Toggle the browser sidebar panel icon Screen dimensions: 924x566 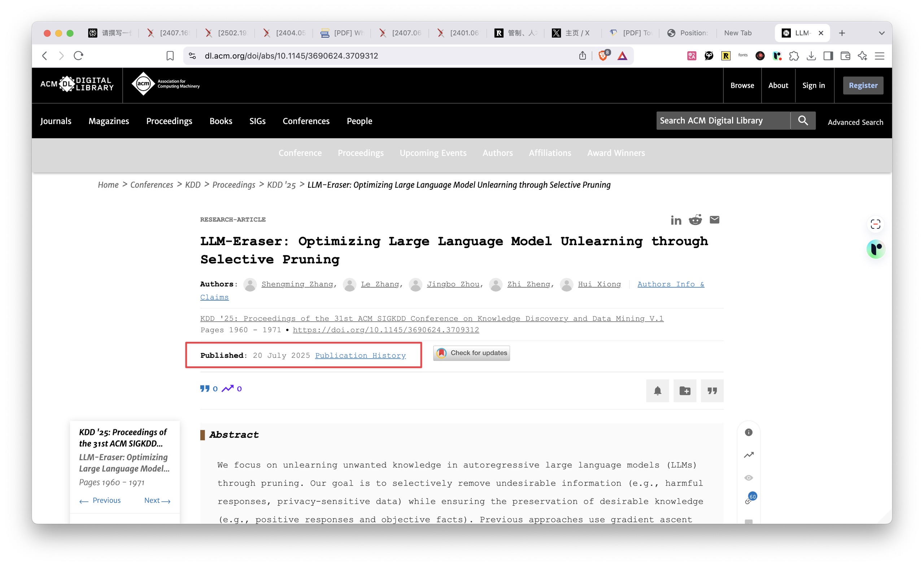(x=828, y=56)
